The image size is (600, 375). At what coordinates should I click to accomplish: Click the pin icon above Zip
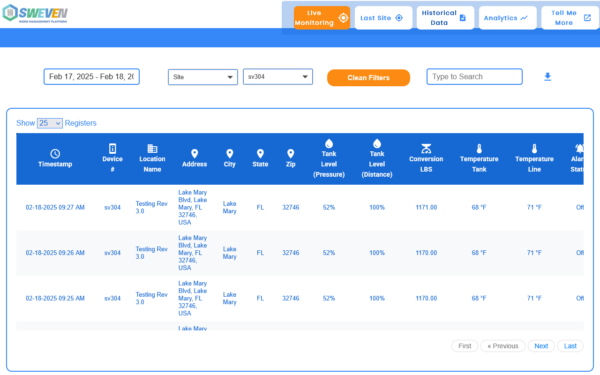(291, 153)
